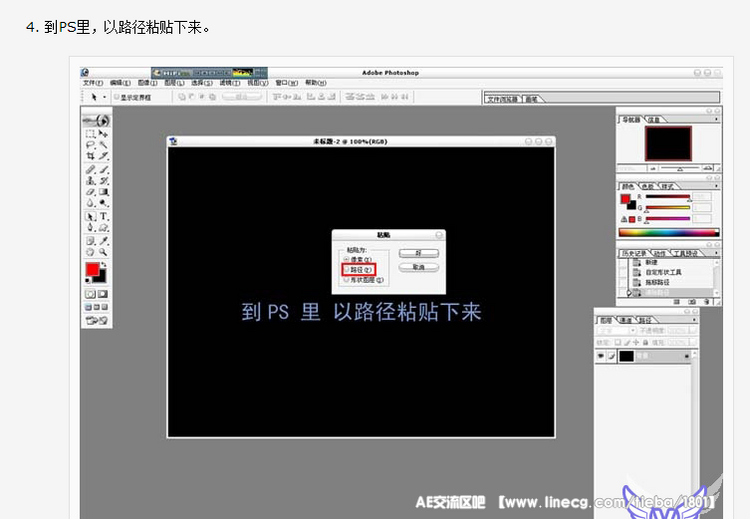Open the 文件 menu
Image resolution: width=750 pixels, height=519 pixels.
pyautogui.click(x=93, y=83)
